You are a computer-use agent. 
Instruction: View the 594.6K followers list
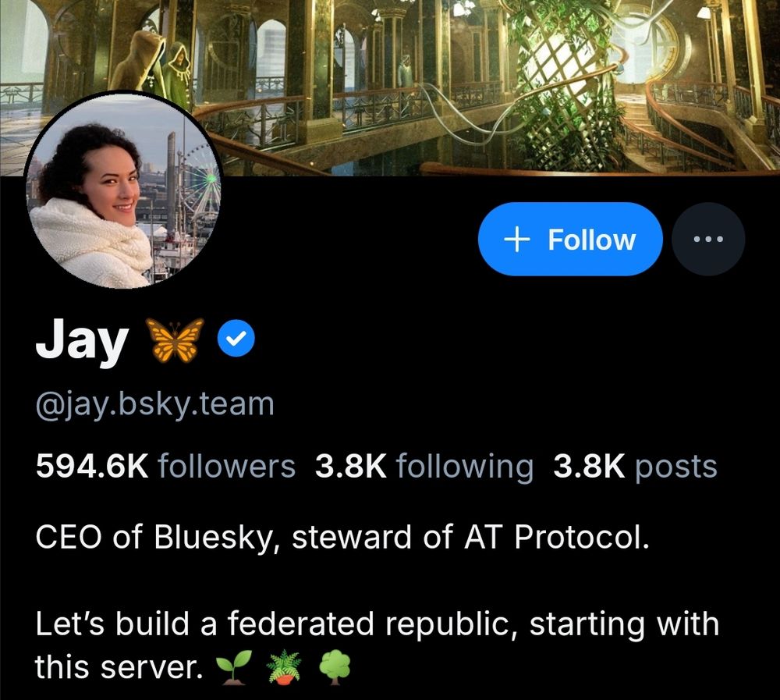[165, 467]
